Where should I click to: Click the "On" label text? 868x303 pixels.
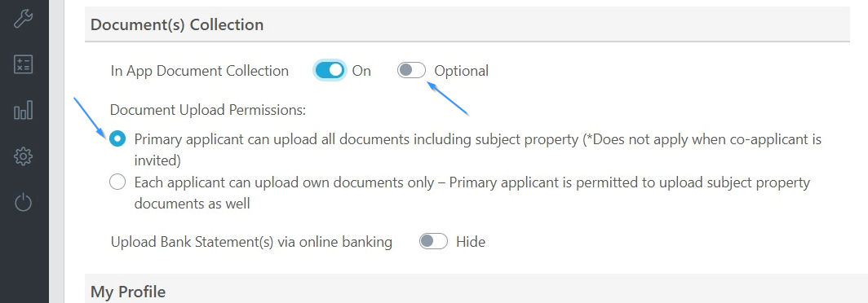pyautogui.click(x=361, y=71)
